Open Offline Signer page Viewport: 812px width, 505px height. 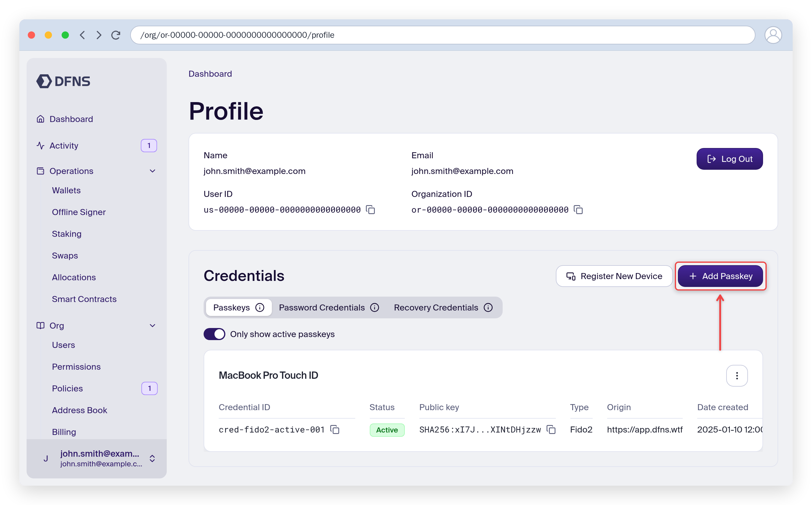click(79, 212)
